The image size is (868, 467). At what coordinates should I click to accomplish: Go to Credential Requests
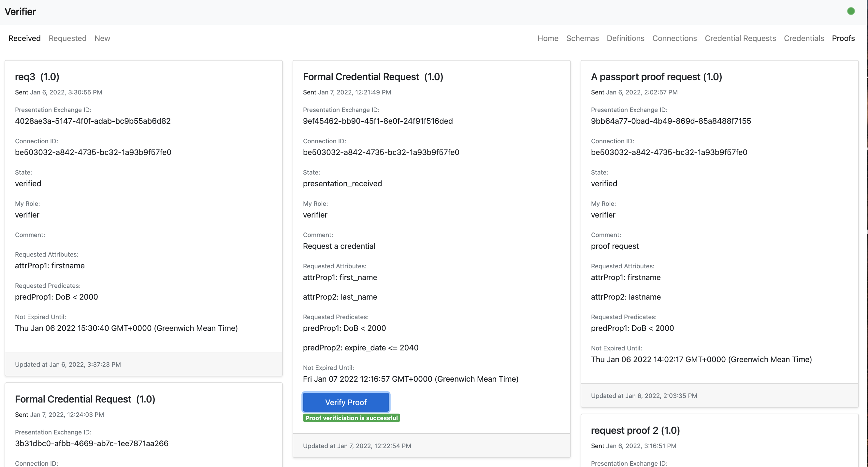click(740, 38)
